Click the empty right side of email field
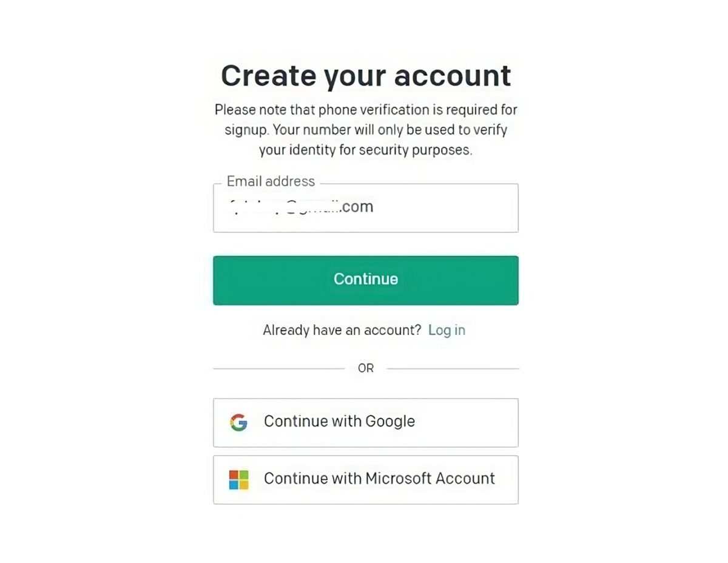Viewport: 728px width, 563px height. coord(446,207)
